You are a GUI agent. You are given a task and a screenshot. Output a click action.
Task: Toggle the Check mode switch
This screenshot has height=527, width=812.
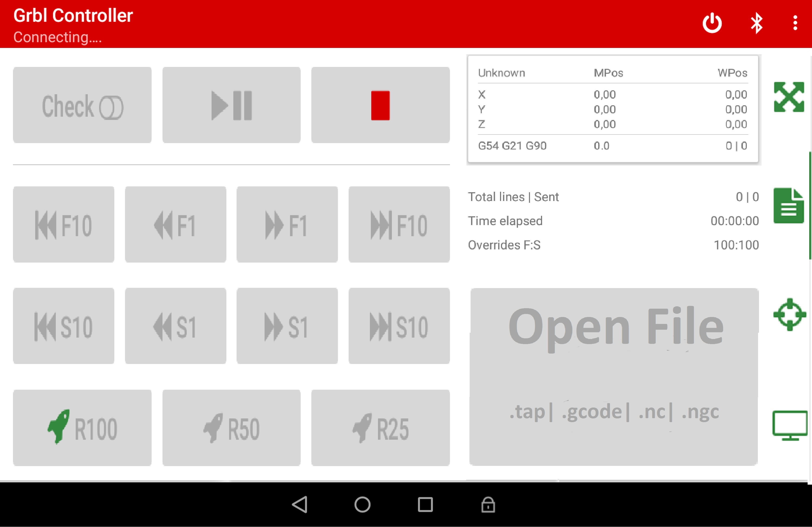(x=82, y=105)
